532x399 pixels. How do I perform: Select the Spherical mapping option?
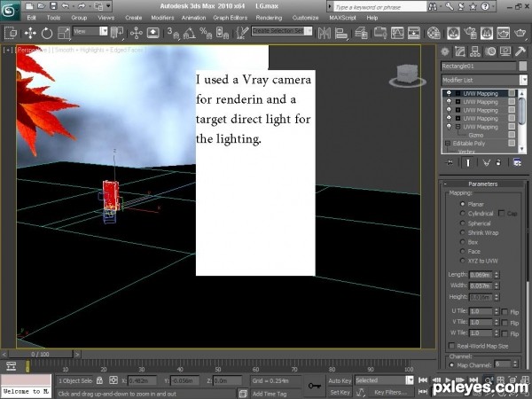(x=462, y=223)
